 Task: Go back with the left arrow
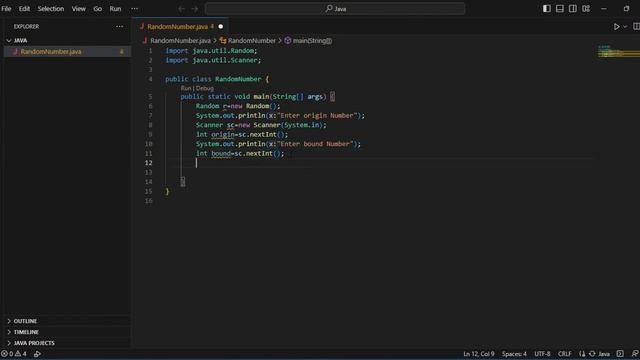(181, 9)
